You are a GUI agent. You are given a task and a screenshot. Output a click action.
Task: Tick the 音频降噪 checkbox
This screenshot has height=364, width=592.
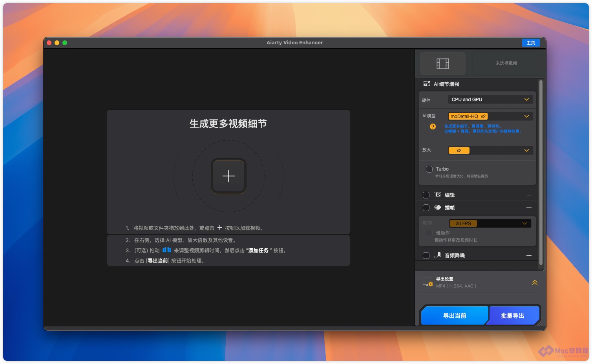(x=426, y=255)
